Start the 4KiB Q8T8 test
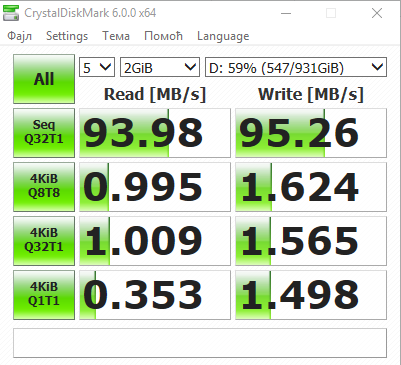Image resolution: width=401 pixels, height=365 pixels. pyautogui.click(x=44, y=187)
